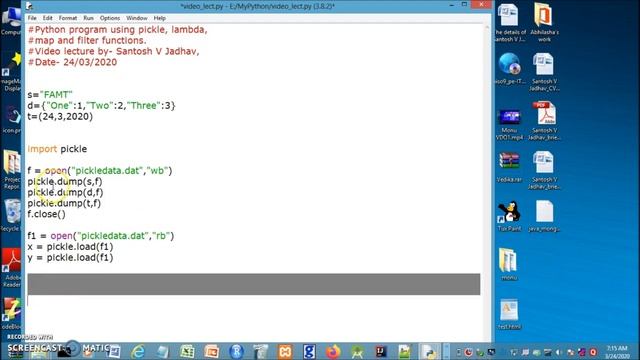Select the 'Vedika.rar' archive on the desktop

click(x=509, y=167)
